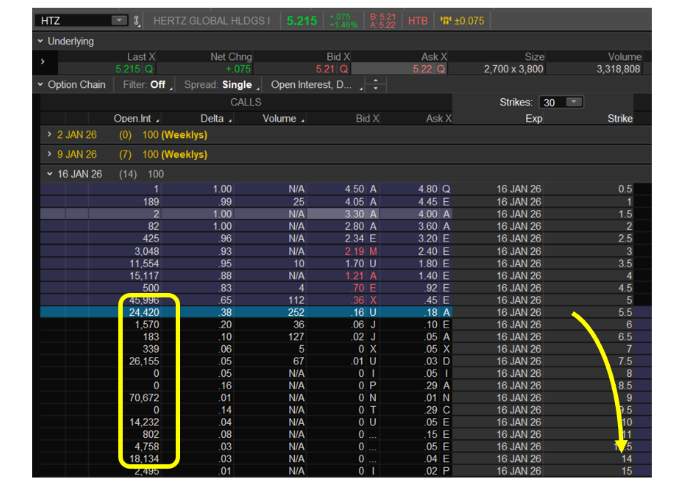
Task: Click the HTB hard-to-borrow indicator
Action: [x=417, y=21]
